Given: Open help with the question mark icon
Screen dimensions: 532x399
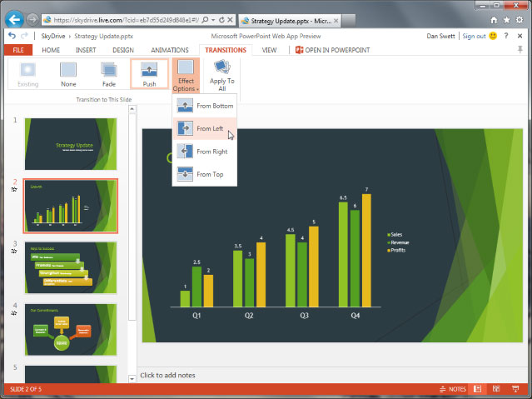Looking at the screenshot, I should pos(506,36).
